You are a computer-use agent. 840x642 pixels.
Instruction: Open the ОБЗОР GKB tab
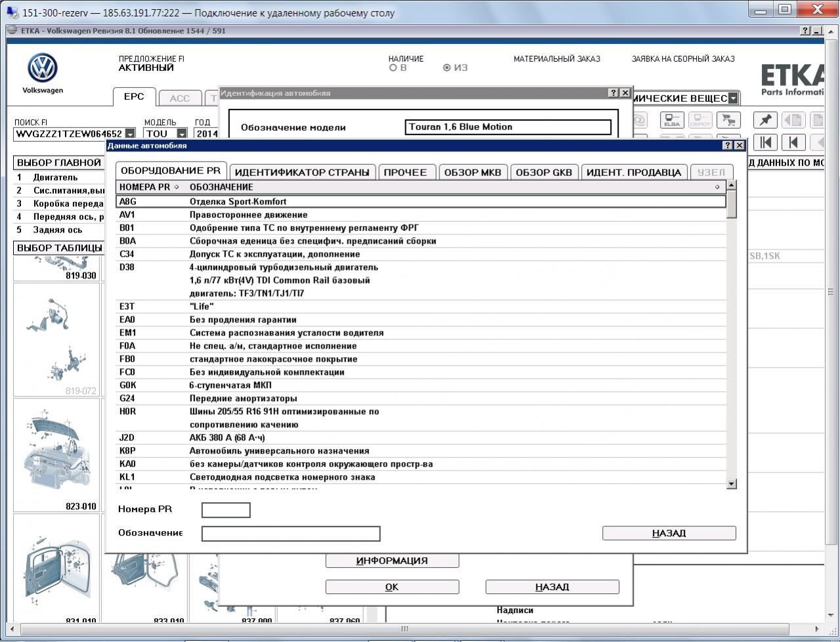(544, 173)
